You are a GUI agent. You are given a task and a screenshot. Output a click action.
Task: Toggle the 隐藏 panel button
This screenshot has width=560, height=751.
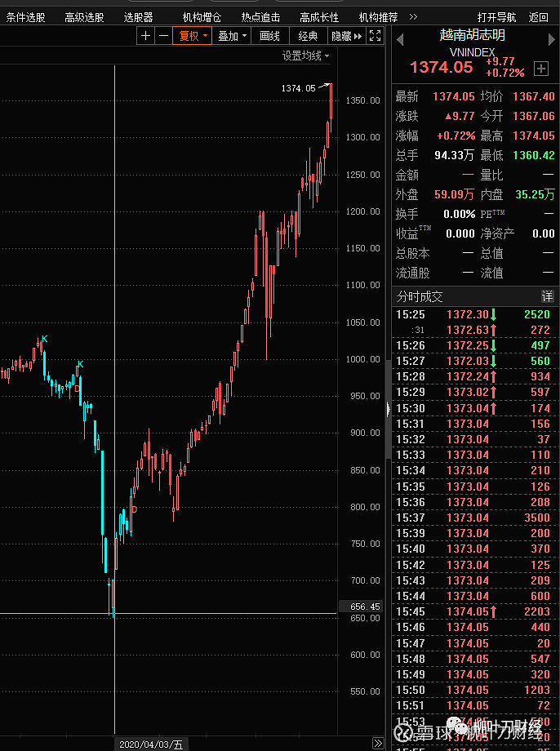pos(346,36)
